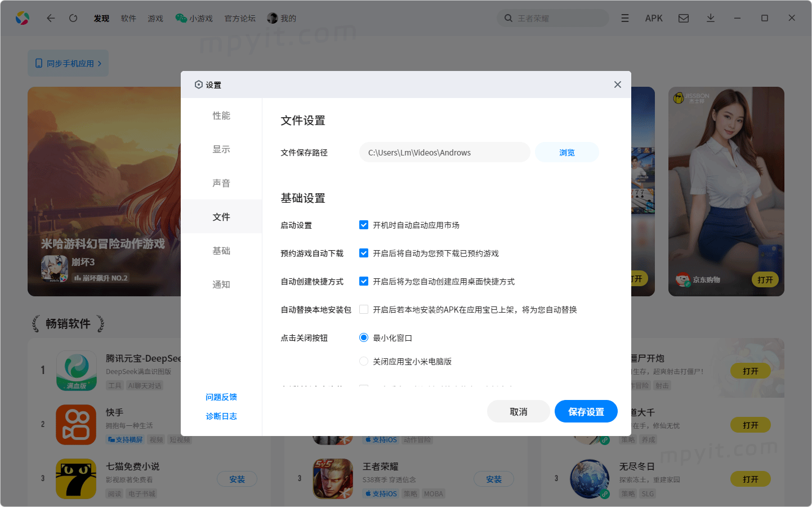The image size is (812, 507).
Task: Uncheck 开机时自动启动应用市场 checkbox
Action: click(364, 225)
